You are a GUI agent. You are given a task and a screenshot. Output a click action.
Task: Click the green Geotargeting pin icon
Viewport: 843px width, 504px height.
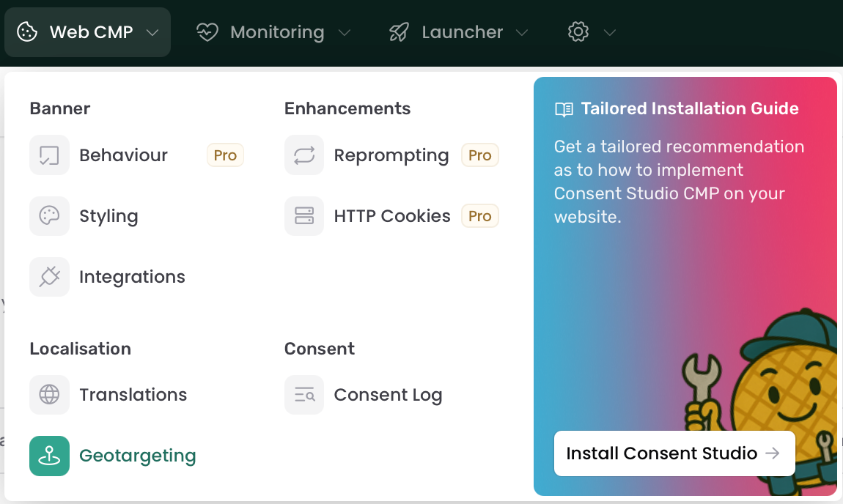tap(49, 456)
